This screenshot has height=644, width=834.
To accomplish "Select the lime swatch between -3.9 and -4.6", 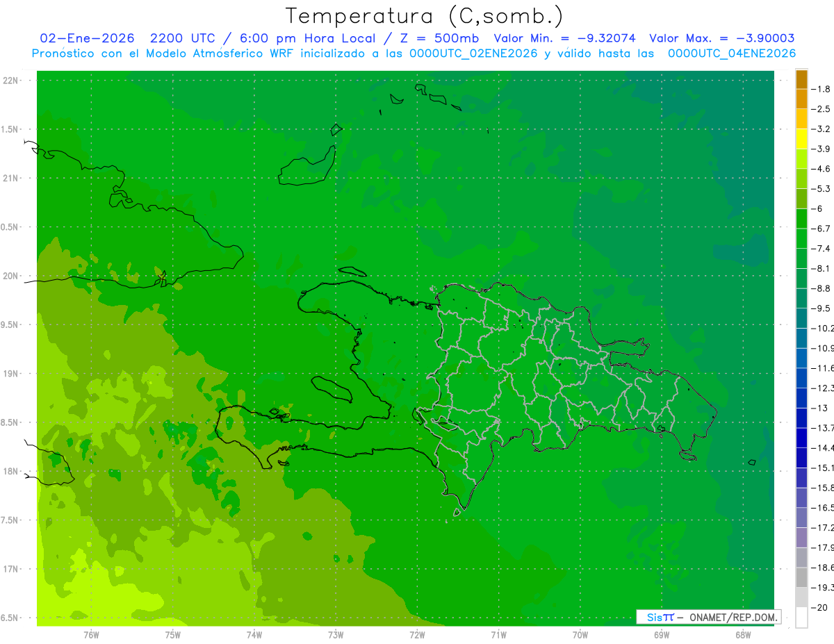I will [801, 159].
